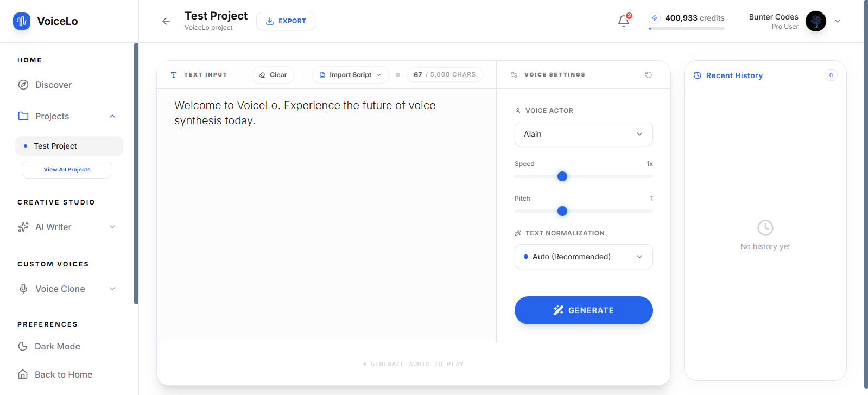868x395 pixels.
Task: Open the Import Script dropdown
Action: point(351,75)
